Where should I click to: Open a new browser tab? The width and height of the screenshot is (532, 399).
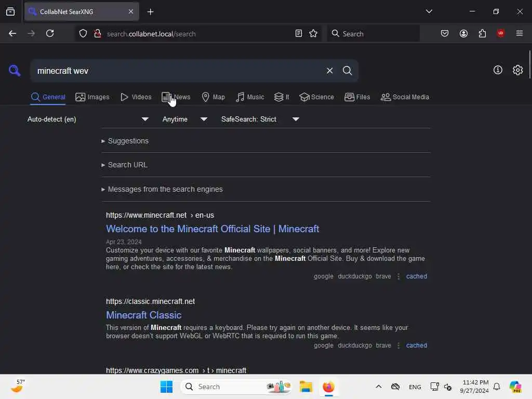click(150, 12)
